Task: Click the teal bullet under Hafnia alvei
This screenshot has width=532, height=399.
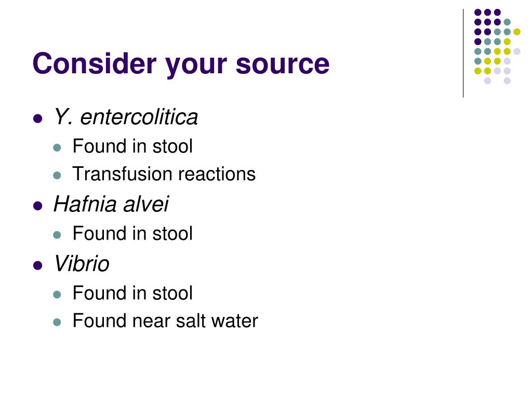Action: (x=57, y=235)
